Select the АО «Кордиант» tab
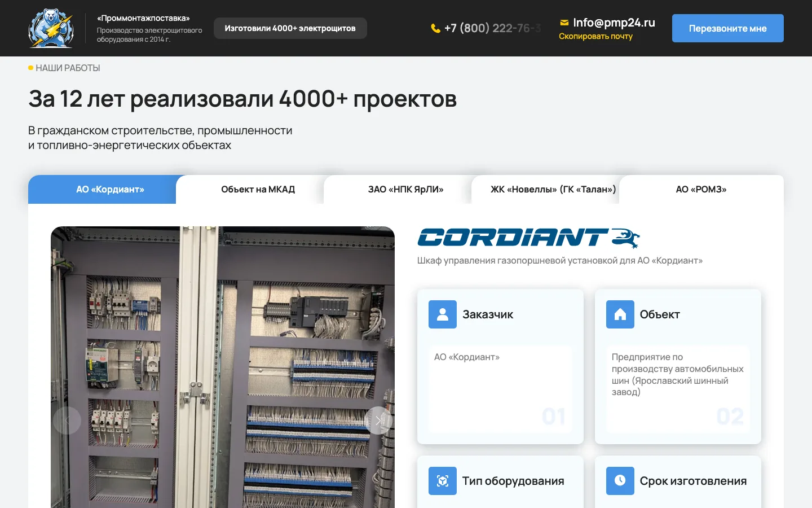The height and width of the screenshot is (508, 812). (102, 190)
